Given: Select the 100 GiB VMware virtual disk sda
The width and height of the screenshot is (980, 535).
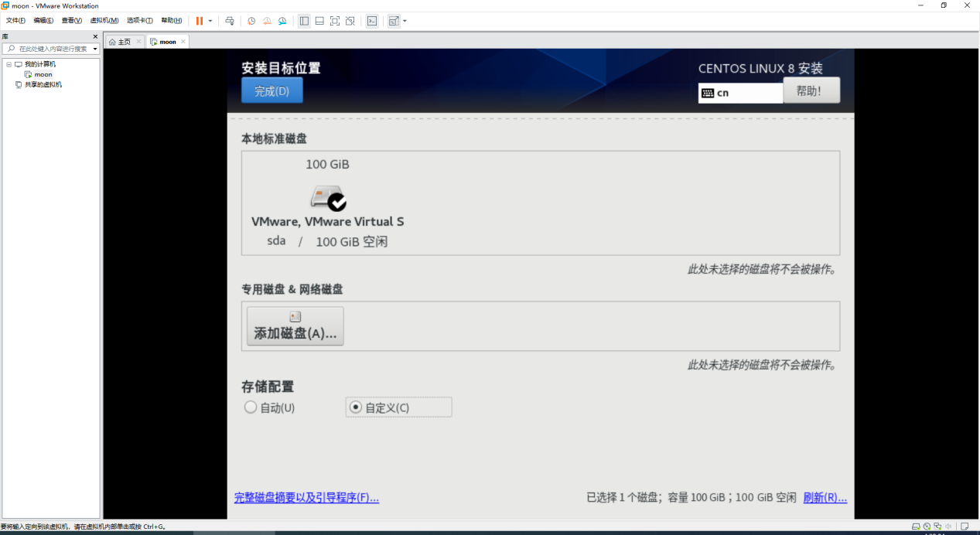Looking at the screenshot, I should tap(328, 203).
